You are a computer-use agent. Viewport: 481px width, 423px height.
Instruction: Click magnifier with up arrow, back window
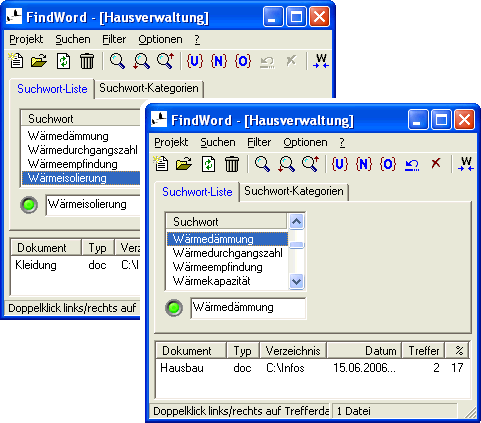click(x=165, y=61)
